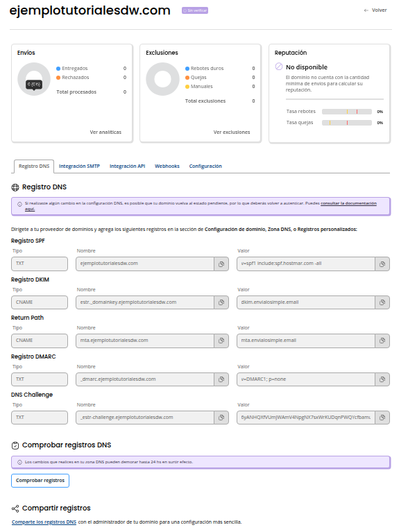This screenshot has height=532, width=408.
Task: Follow the Ver analíticas link
Action: (105, 132)
